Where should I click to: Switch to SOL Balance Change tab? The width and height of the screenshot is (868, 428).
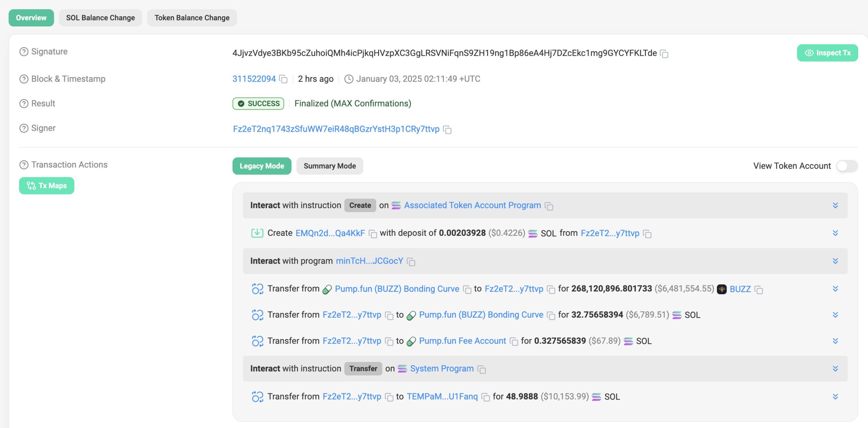(100, 18)
